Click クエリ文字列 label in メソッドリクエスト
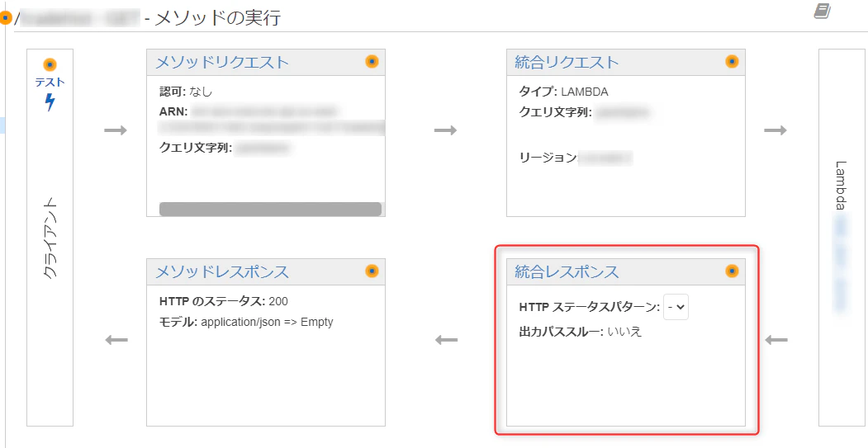Image resolution: width=868 pixels, height=448 pixels. pyautogui.click(x=196, y=148)
